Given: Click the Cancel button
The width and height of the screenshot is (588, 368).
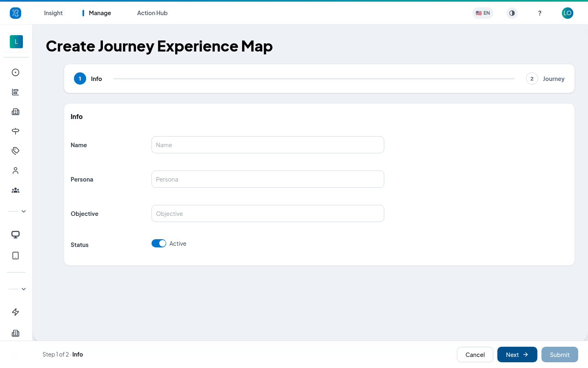Looking at the screenshot, I should (x=475, y=355).
